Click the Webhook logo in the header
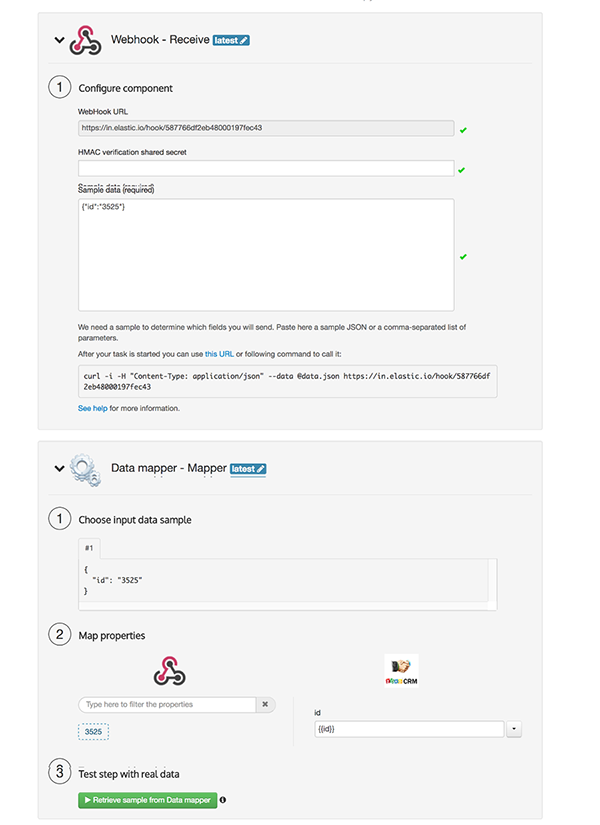600x825 pixels. [x=86, y=41]
